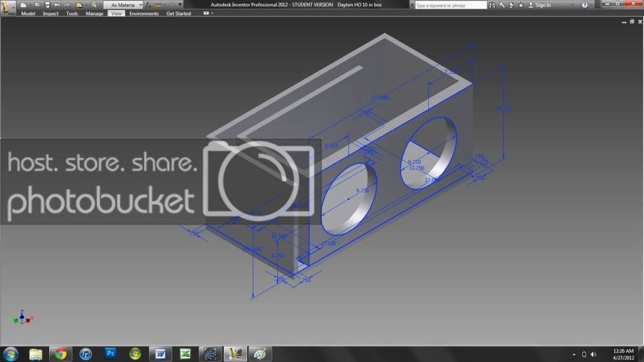Click the Return/home folder icon in toolbar

tap(79, 5)
